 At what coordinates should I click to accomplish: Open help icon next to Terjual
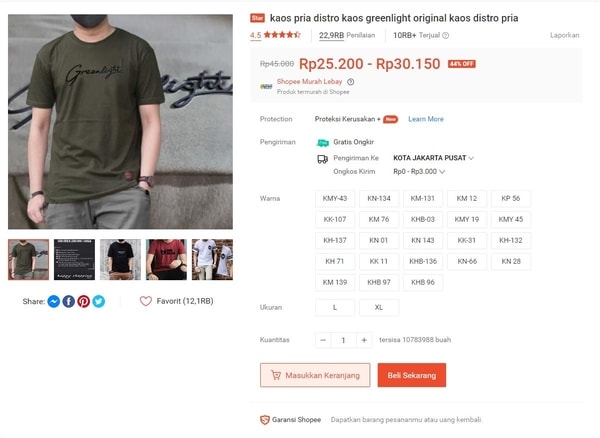coord(445,36)
